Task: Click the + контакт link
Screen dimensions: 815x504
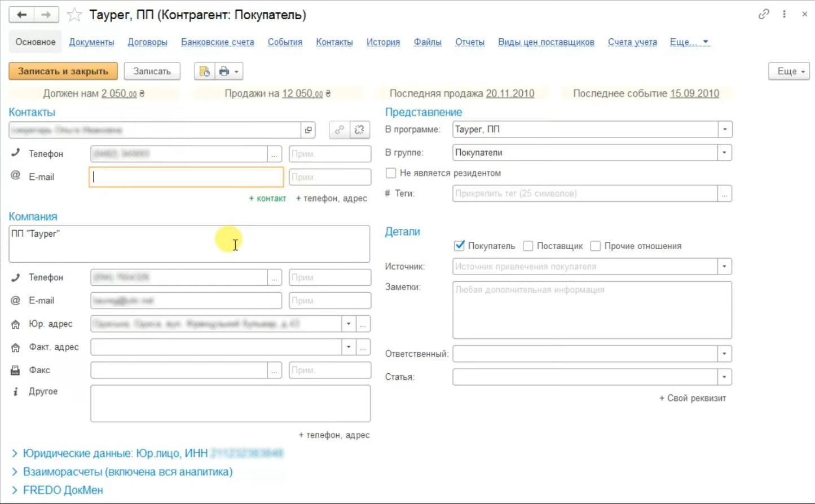Action: click(268, 198)
